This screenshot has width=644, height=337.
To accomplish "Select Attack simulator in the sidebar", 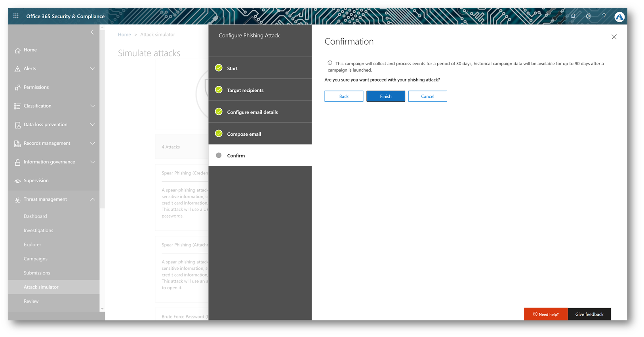I will [54, 287].
